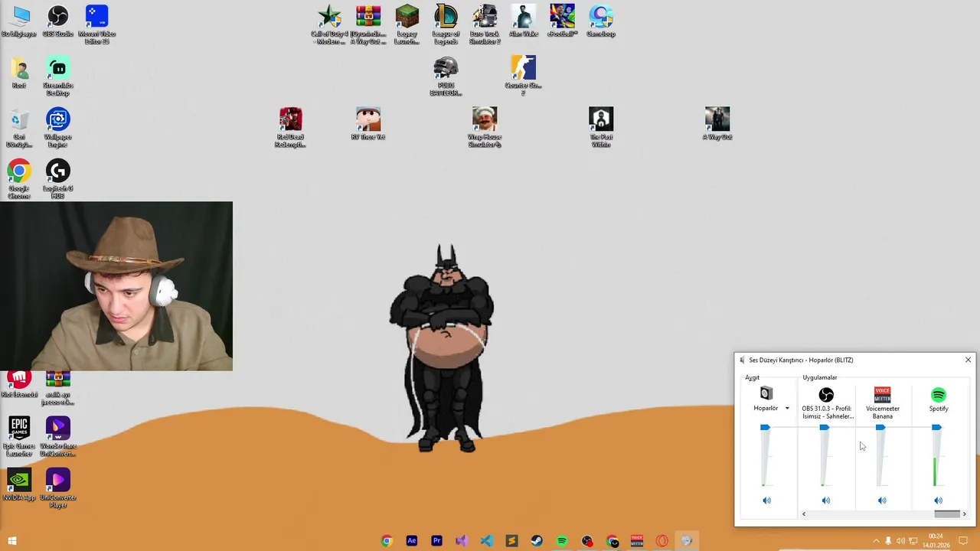Viewport: 980px width, 551px height.
Task: Click the taskbar clock and date
Action: [x=936, y=541]
